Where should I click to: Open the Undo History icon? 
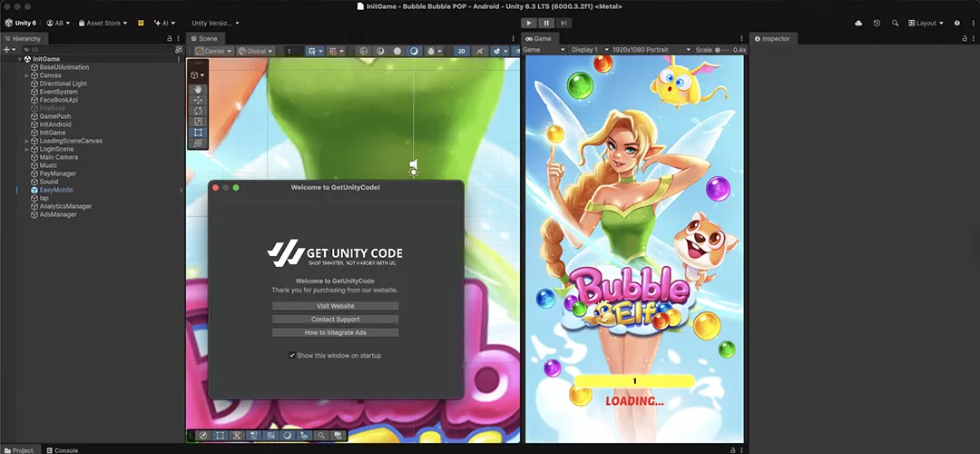coord(877,23)
